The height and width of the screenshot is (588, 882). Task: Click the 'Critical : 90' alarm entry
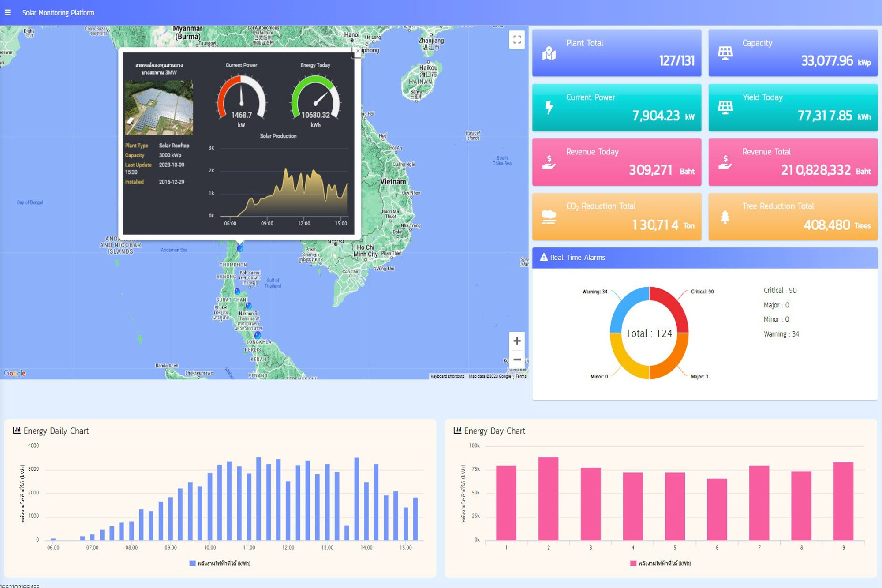pos(780,290)
